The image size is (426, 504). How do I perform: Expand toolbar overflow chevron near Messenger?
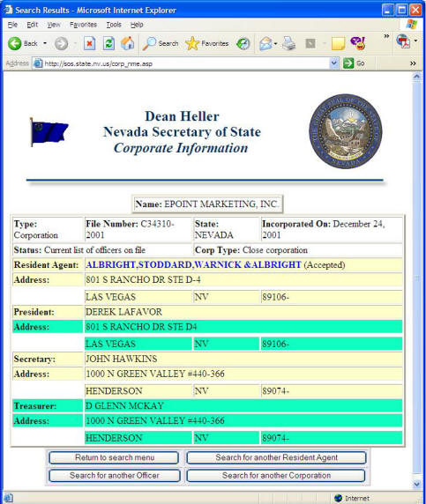tap(386, 36)
